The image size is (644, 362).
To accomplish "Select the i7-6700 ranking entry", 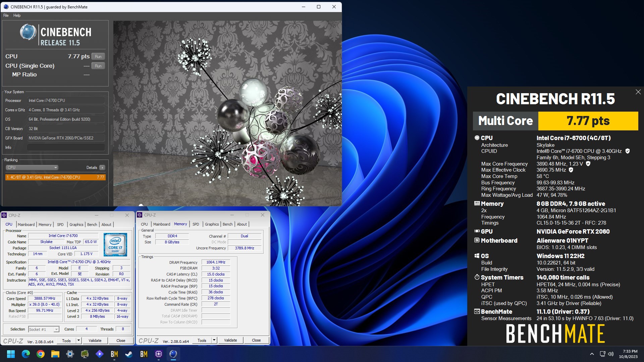I will (55, 177).
